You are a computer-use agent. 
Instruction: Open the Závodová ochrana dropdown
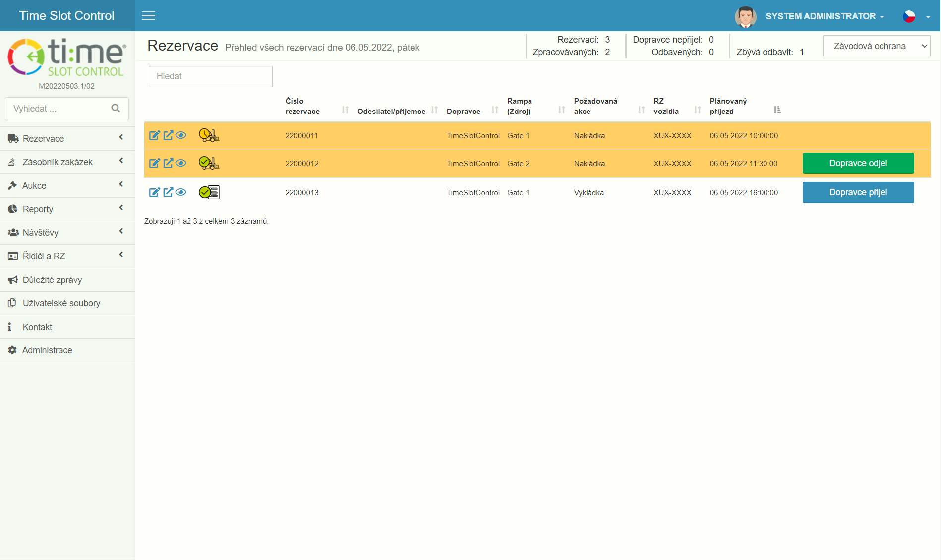pos(877,46)
